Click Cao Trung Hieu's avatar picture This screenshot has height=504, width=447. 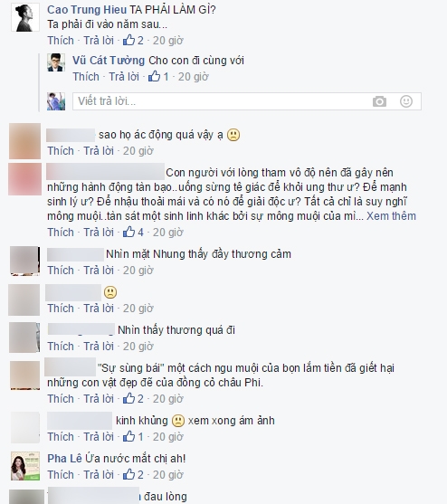[x=25, y=18]
